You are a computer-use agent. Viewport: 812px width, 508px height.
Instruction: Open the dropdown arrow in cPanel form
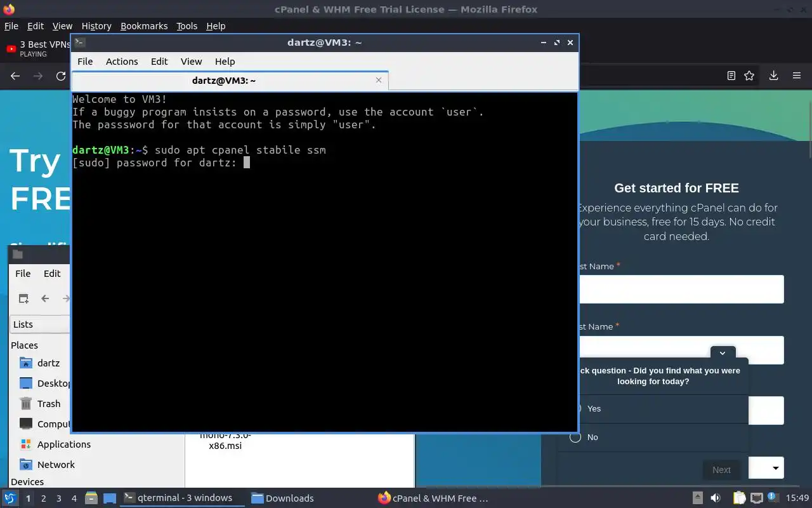(775, 469)
